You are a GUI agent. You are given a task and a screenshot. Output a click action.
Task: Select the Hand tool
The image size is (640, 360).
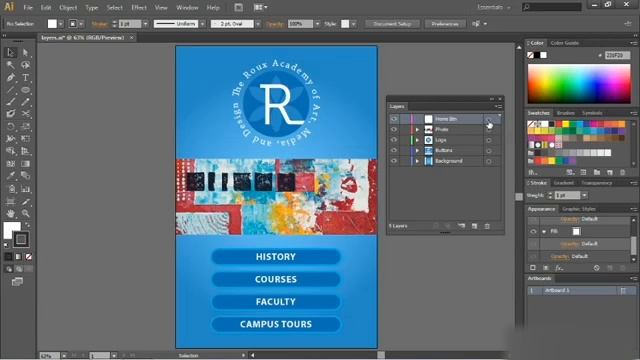point(11,213)
